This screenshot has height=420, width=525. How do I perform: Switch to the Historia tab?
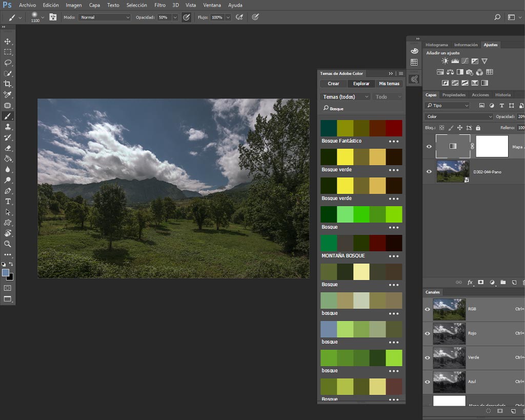pos(503,95)
